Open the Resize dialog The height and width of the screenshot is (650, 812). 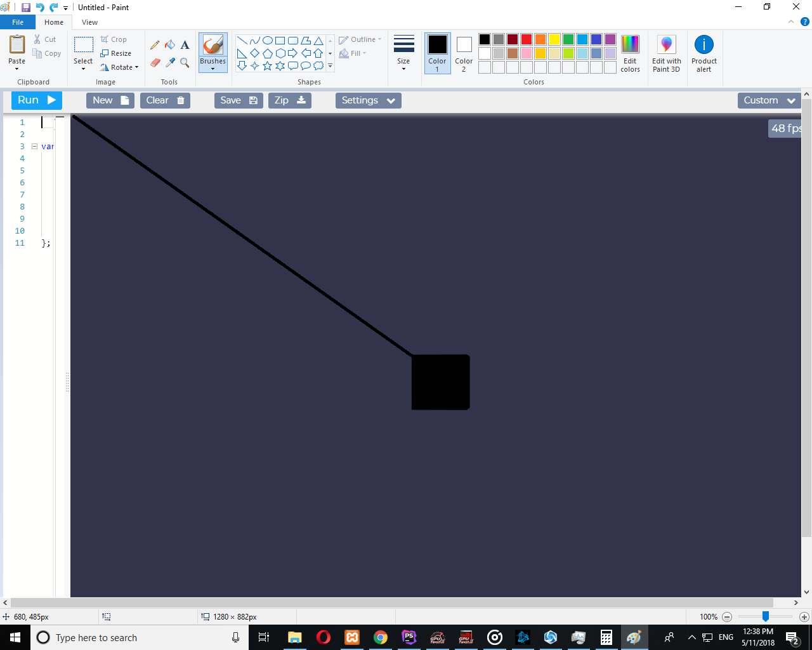[x=116, y=53]
